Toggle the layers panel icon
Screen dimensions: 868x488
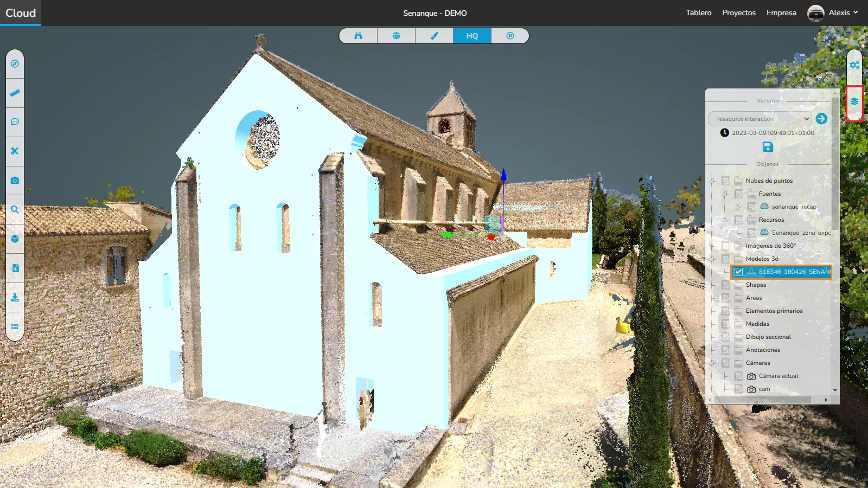pyautogui.click(x=854, y=101)
